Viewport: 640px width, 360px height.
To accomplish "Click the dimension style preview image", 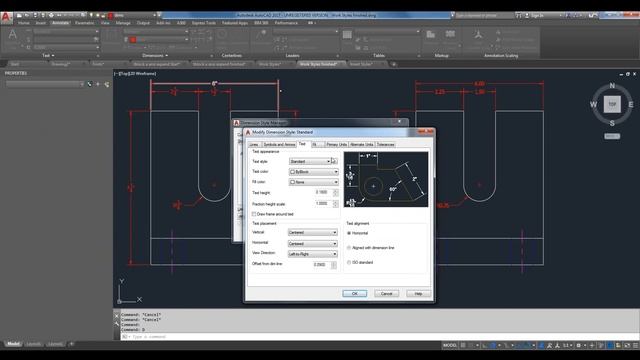I will [x=386, y=179].
